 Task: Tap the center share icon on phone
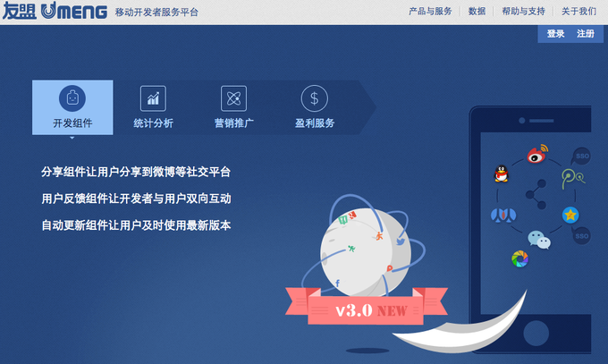pyautogui.click(x=536, y=194)
